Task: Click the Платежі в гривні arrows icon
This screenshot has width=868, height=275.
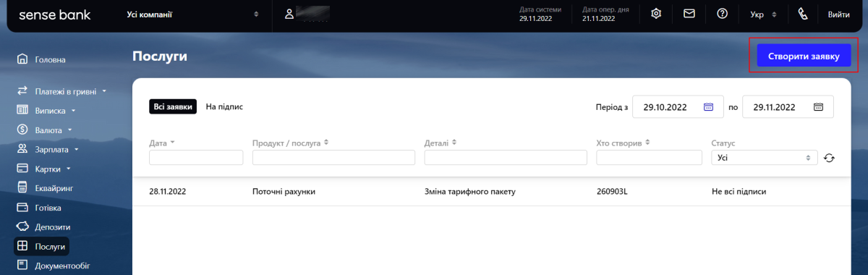Action: coord(22,91)
